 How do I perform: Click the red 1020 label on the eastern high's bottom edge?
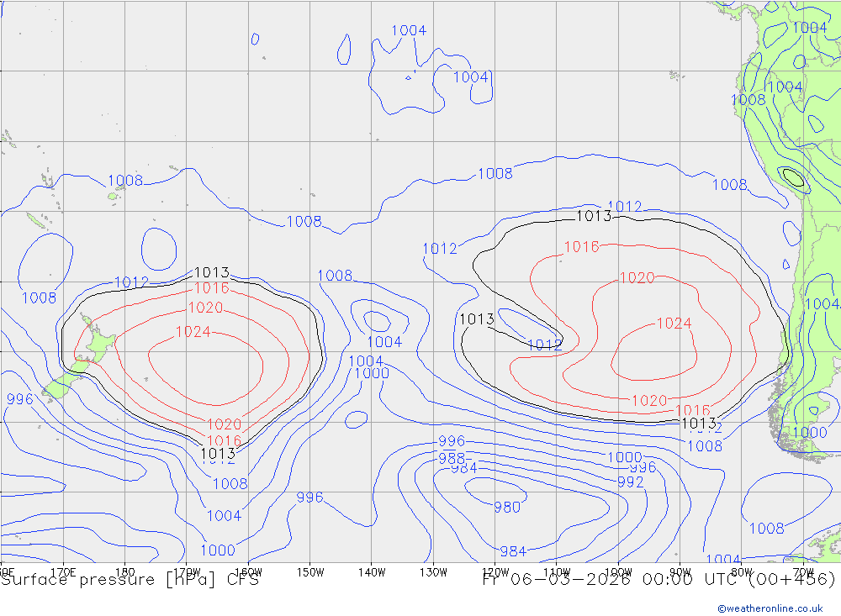[649, 401]
